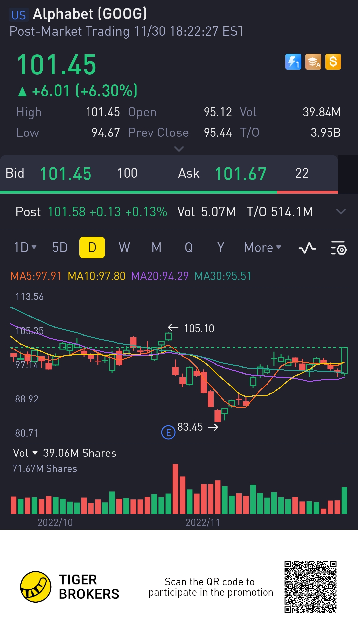The width and height of the screenshot is (358, 644).
Task: Tap the ask size 22
Action: coord(302,173)
